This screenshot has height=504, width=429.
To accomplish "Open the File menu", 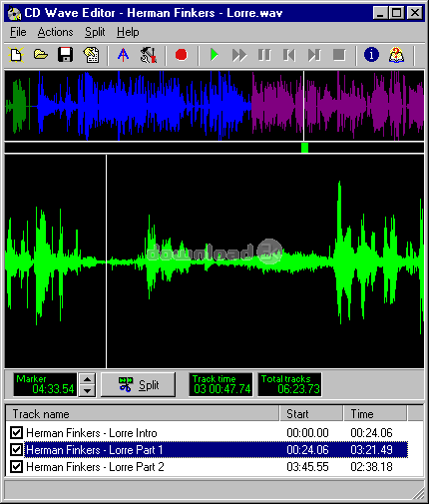I will point(18,32).
